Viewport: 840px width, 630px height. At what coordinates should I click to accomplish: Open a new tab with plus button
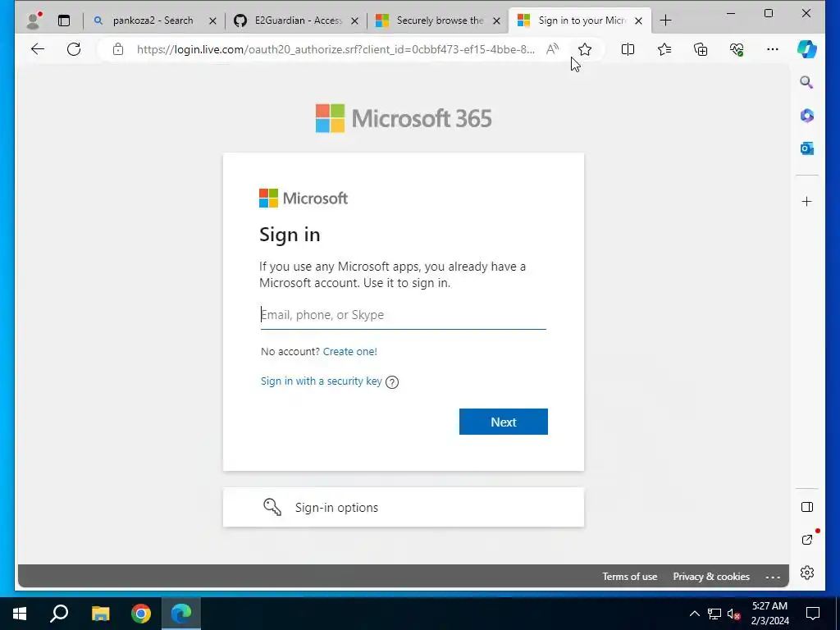tap(665, 21)
